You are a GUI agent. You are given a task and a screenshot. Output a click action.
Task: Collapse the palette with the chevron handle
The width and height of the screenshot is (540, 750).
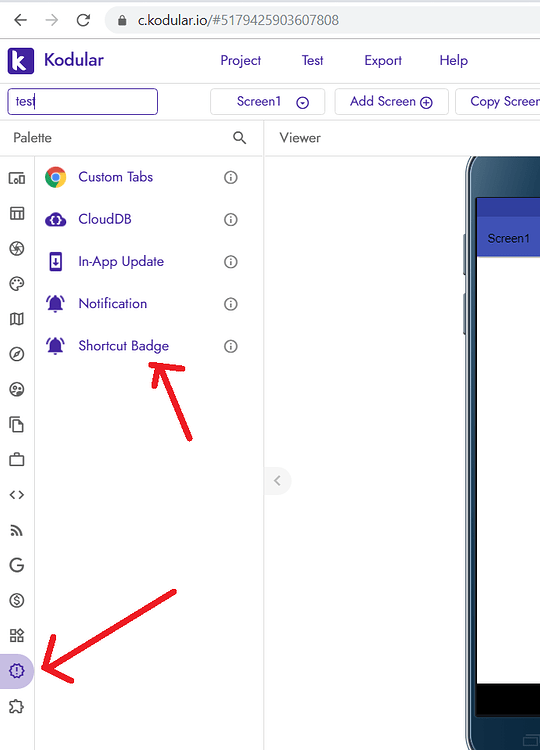pos(277,481)
